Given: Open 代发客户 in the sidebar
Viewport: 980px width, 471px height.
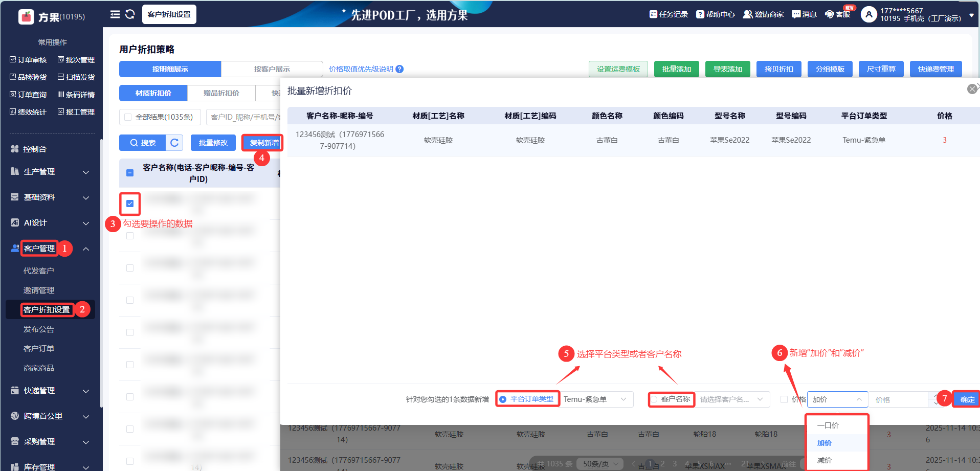Looking at the screenshot, I should (x=39, y=271).
